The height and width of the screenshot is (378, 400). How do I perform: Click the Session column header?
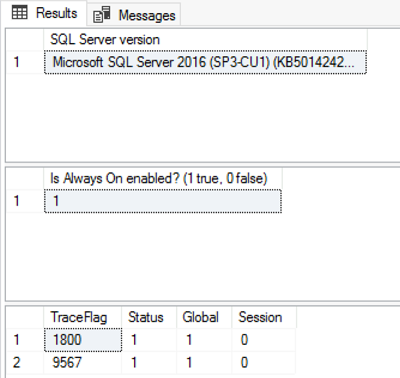[x=264, y=317]
